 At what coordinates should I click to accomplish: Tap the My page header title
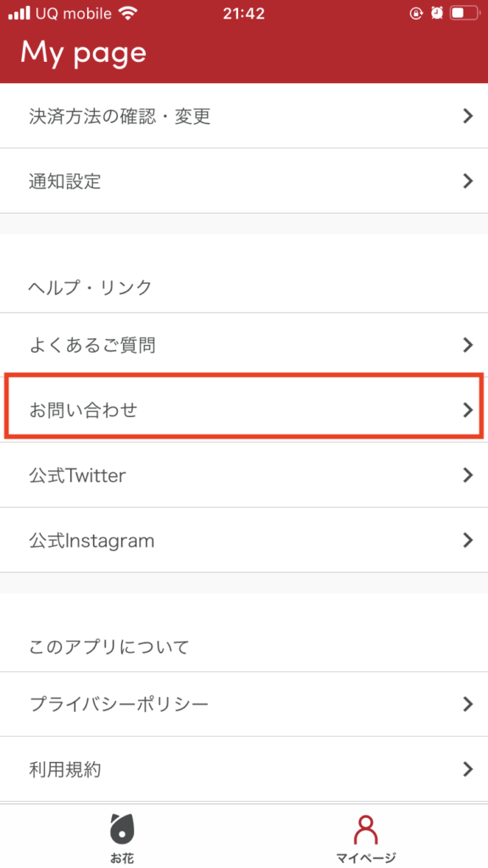click(x=84, y=53)
